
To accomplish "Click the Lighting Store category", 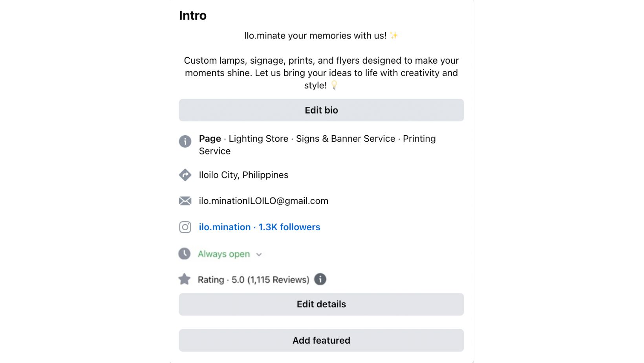I will [x=258, y=139].
